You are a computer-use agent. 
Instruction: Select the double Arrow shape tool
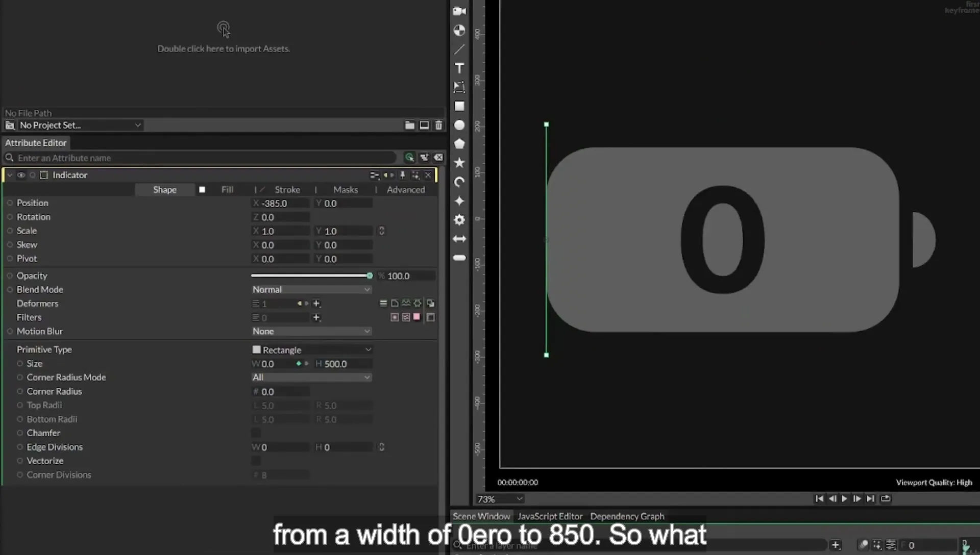pyautogui.click(x=459, y=239)
